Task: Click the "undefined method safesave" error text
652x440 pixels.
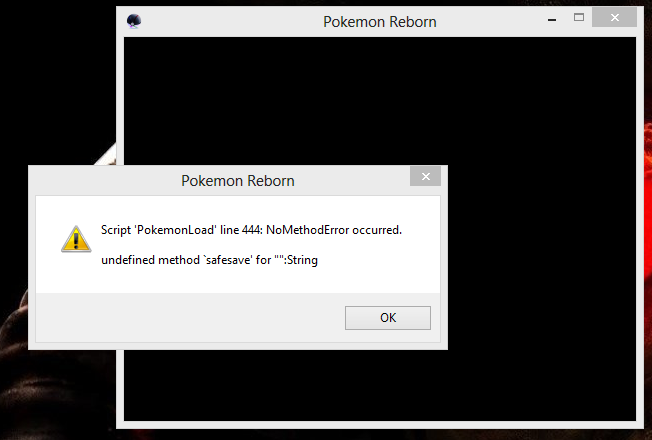Action: pos(209,260)
